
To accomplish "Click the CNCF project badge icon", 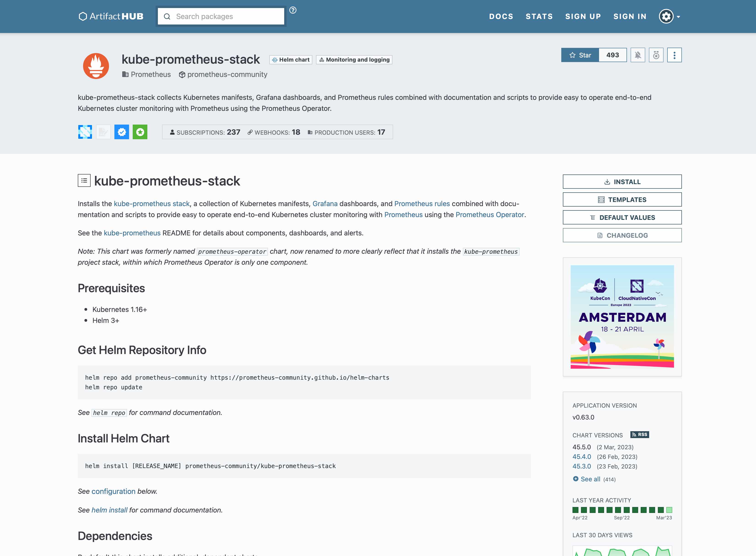I will (x=85, y=132).
